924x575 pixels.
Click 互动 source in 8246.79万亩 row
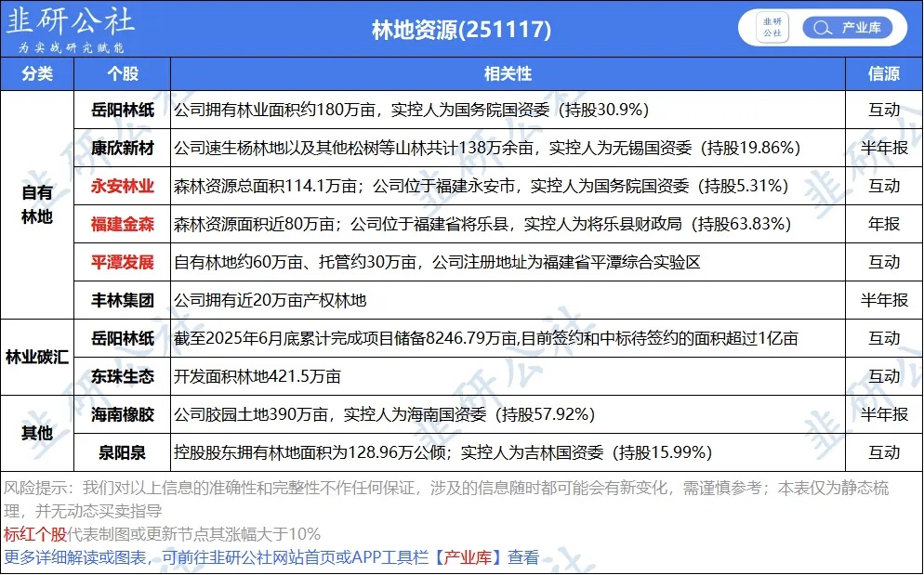[884, 338]
